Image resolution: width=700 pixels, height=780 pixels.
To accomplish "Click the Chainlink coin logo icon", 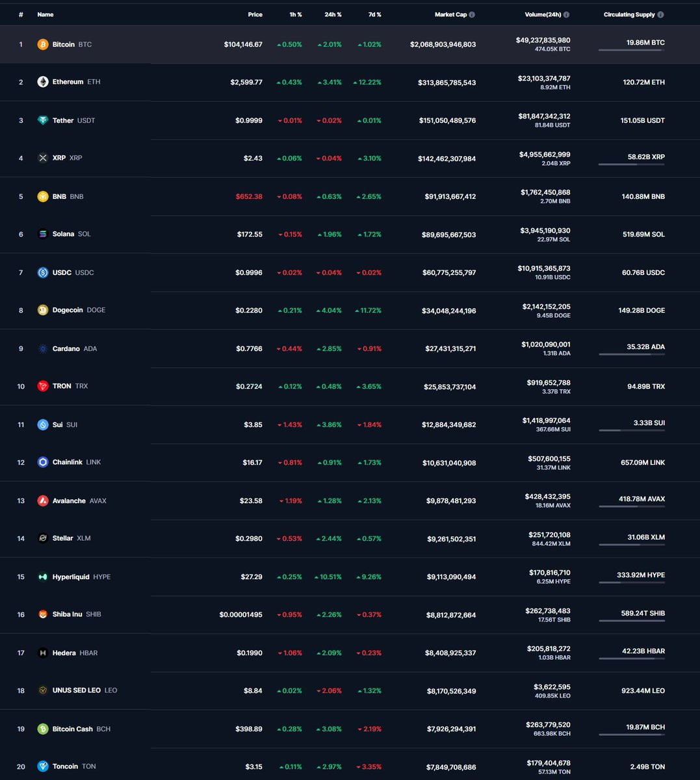I will (x=43, y=462).
